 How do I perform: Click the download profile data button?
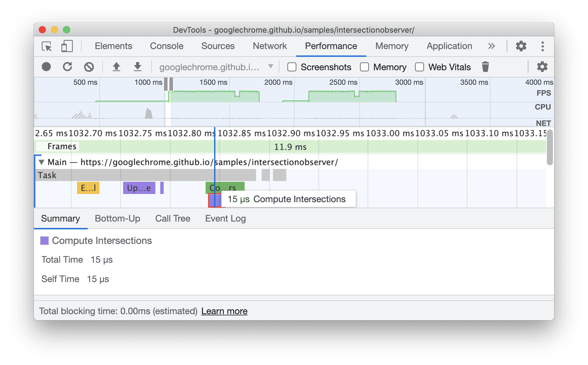point(135,67)
